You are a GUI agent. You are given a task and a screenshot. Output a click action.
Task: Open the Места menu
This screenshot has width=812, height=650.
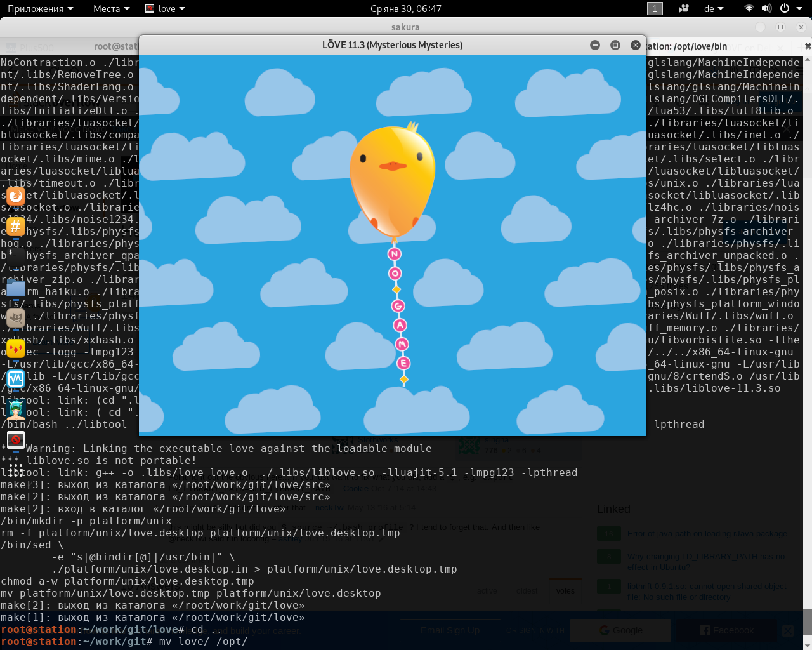click(x=111, y=8)
